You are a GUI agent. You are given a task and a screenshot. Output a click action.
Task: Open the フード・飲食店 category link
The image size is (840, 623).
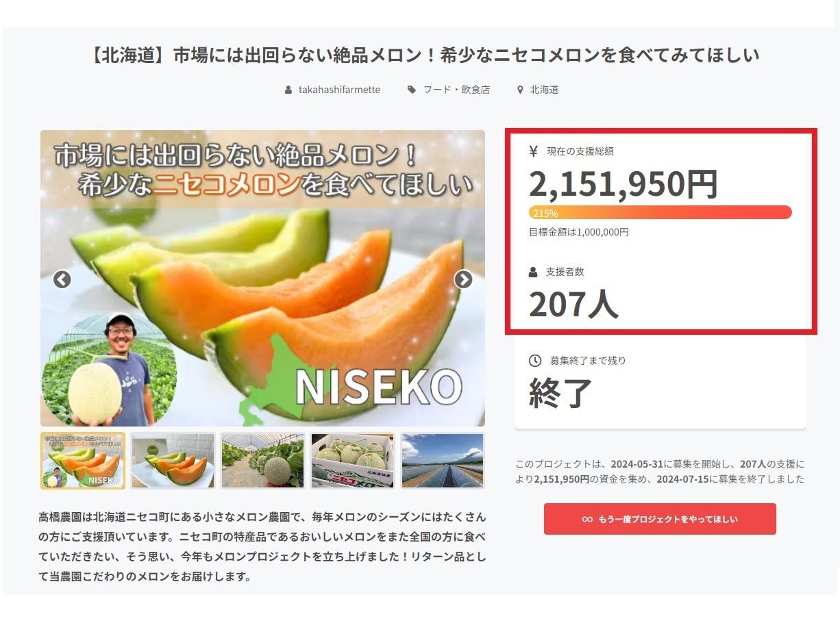[x=456, y=90]
